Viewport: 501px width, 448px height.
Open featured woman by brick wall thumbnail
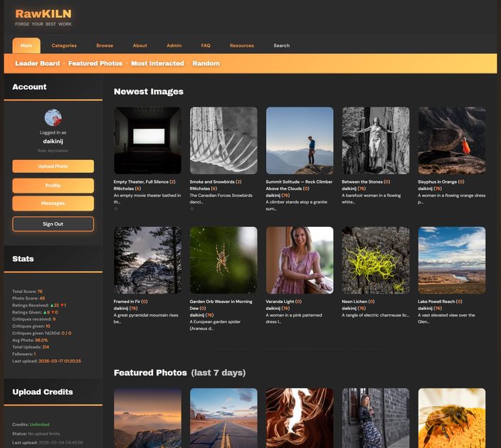click(x=376, y=418)
